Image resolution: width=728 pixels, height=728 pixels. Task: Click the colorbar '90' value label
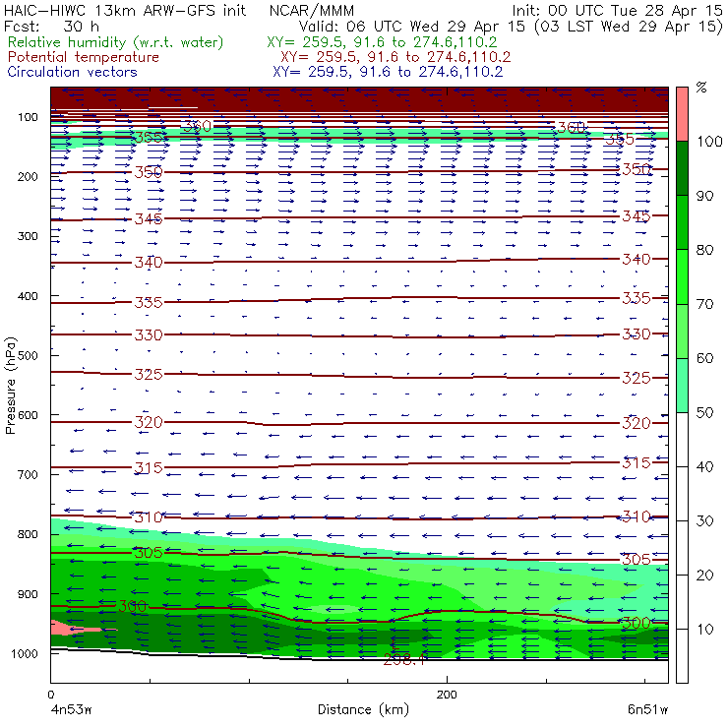pyautogui.click(x=704, y=196)
